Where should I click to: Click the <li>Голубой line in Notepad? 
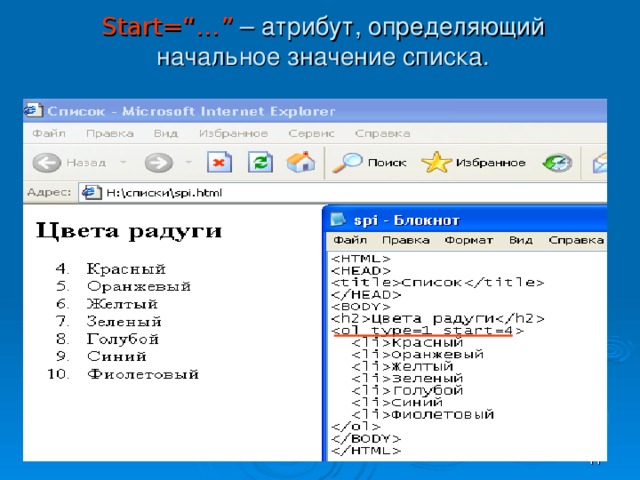pos(407,391)
